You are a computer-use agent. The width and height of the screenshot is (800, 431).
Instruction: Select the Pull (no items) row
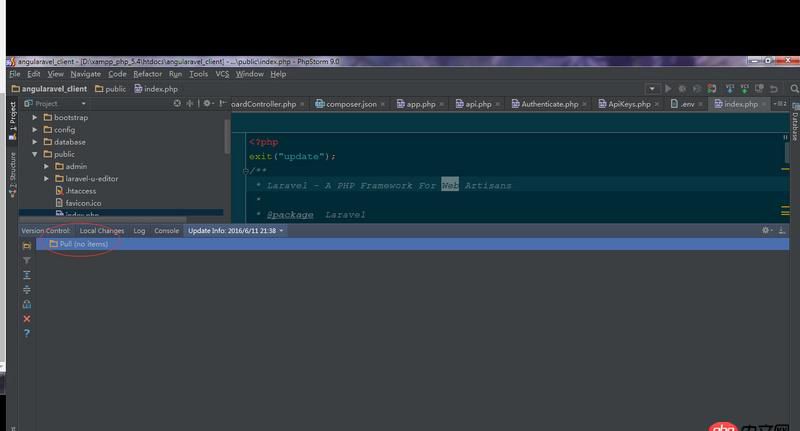412,244
